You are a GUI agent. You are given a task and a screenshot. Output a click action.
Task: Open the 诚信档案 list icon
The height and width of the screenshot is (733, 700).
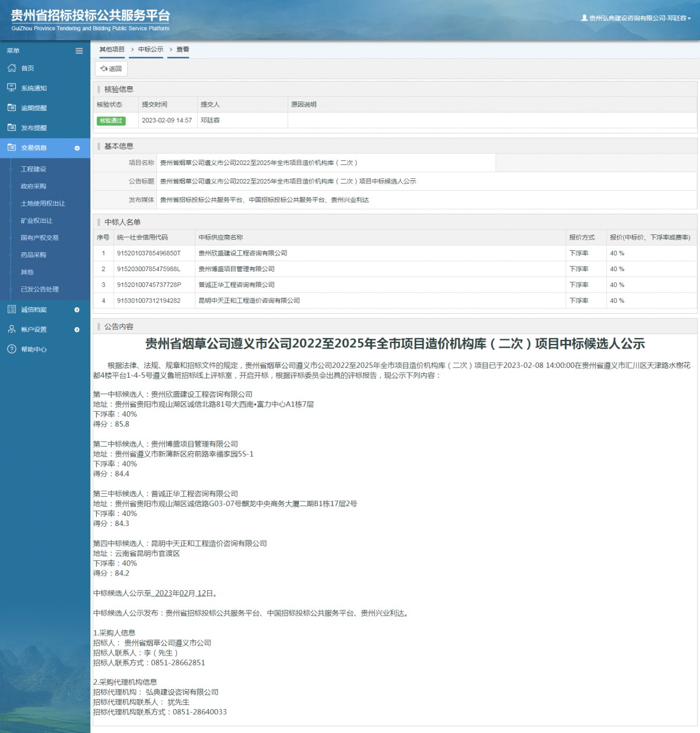tap(12, 309)
